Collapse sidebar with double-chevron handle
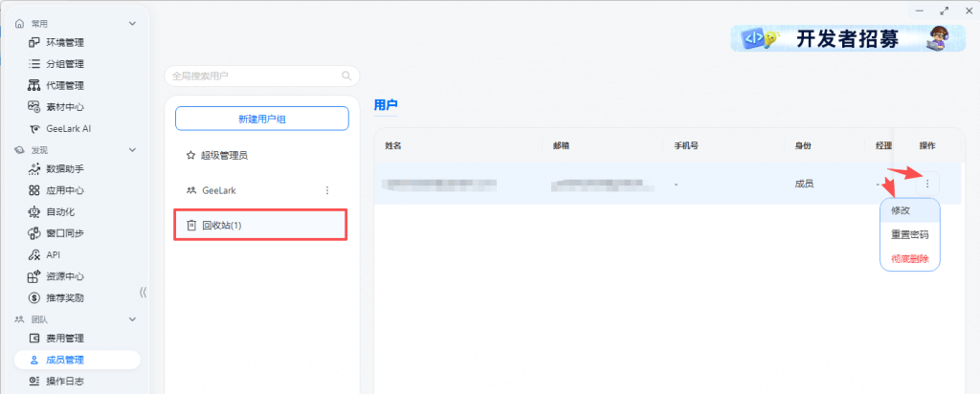This screenshot has height=394, width=980. pos(144,293)
